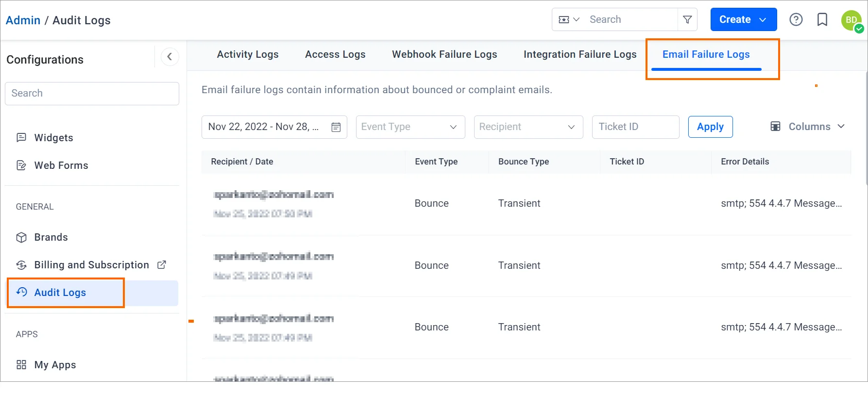
Task: Click the Widgets icon in sidebar
Action: point(21,138)
